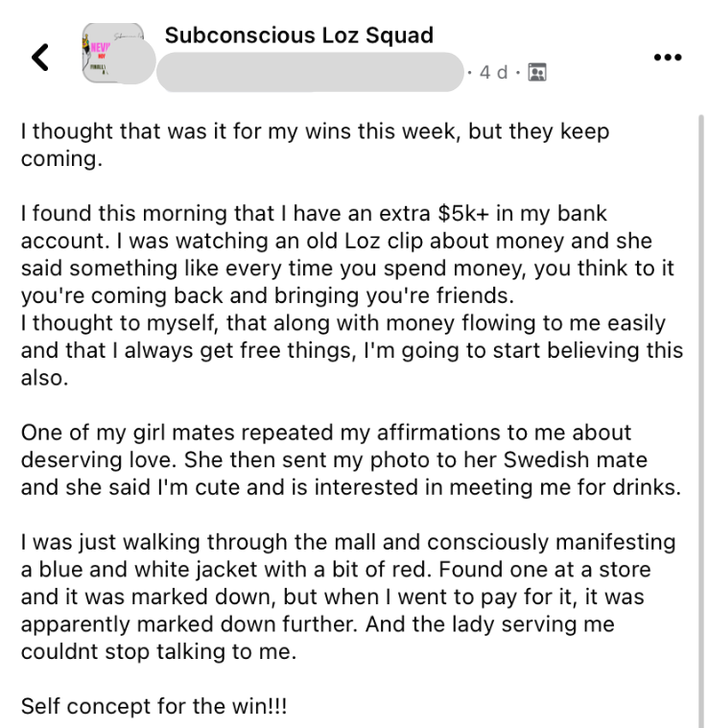The width and height of the screenshot is (709, 728).
Task: Click the 'Self concept for the win!!!' line
Action: pyautogui.click(x=154, y=707)
